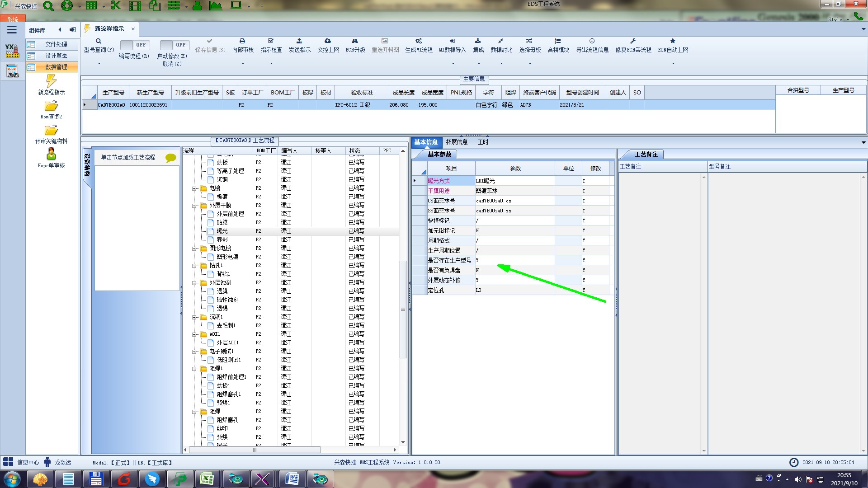Click the 指示检查 checkbox icon
The width and height of the screenshot is (868, 488).
pos(271,41)
